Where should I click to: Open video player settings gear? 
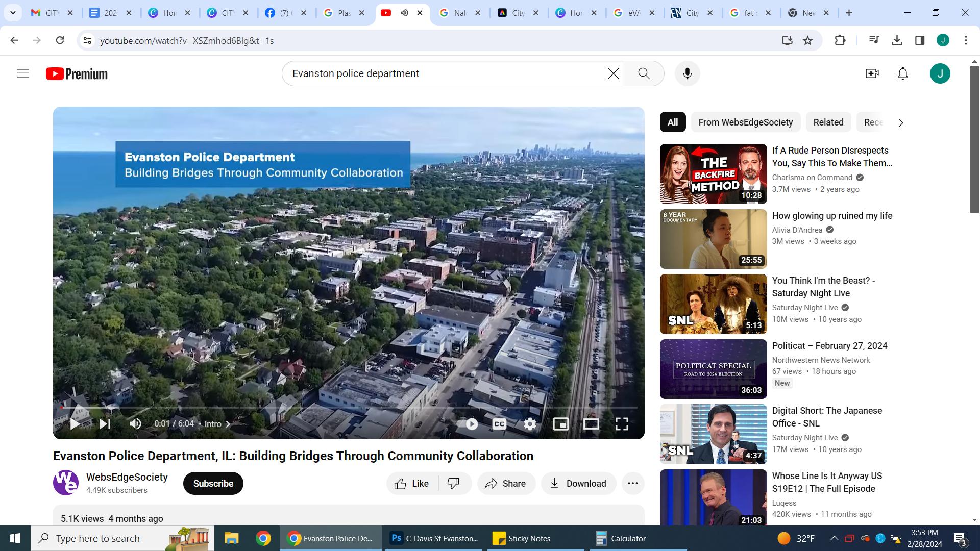pos(530,424)
